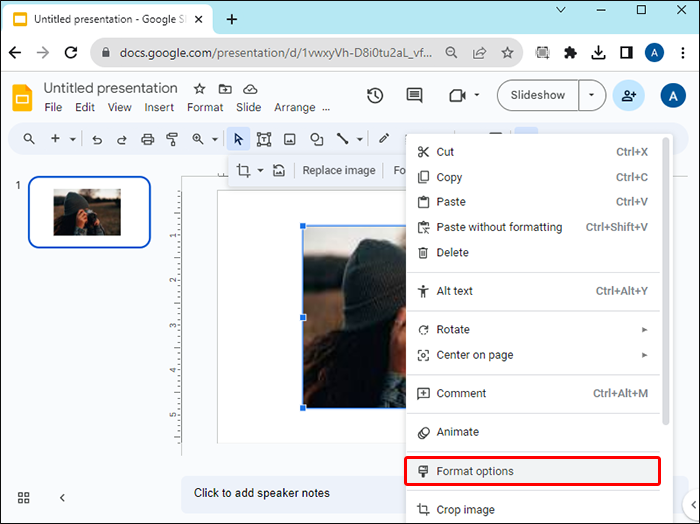
Task: Expand the zoom level dropdown arrow
Action: 215,139
